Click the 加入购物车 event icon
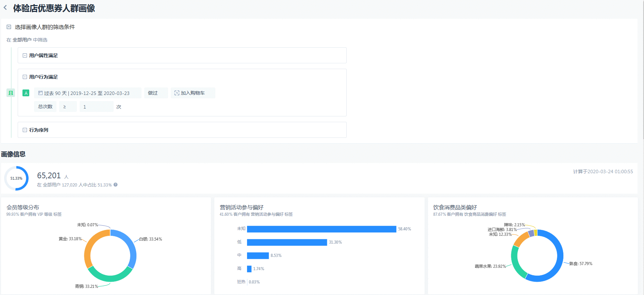Viewport: 644px width, 295px height. coord(177,93)
